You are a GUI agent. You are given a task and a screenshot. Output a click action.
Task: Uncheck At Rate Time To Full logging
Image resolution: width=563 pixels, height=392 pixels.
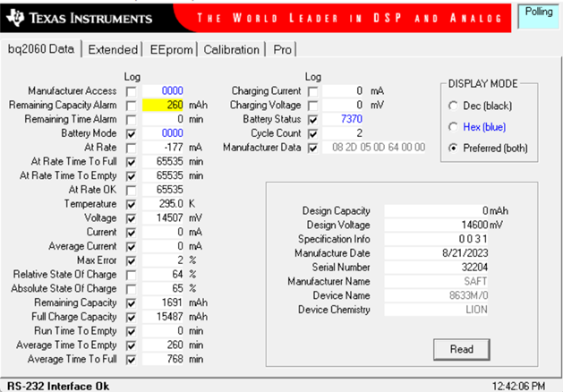tap(131, 162)
